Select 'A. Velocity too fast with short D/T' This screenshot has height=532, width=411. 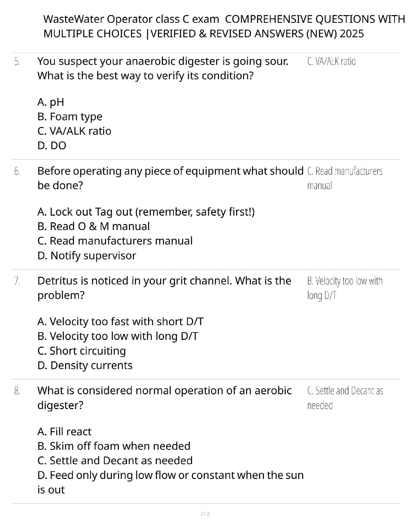(x=121, y=322)
